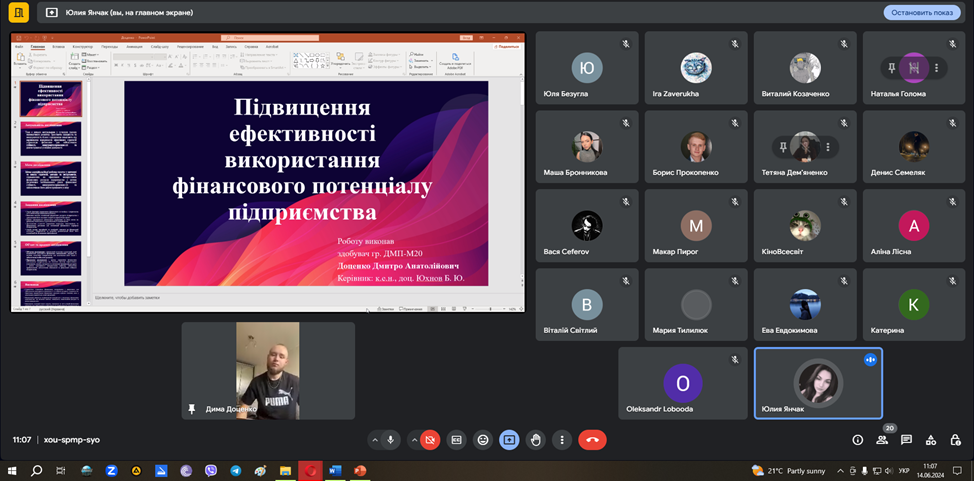
Task: Turn on the camera button
Action: [x=429, y=440]
